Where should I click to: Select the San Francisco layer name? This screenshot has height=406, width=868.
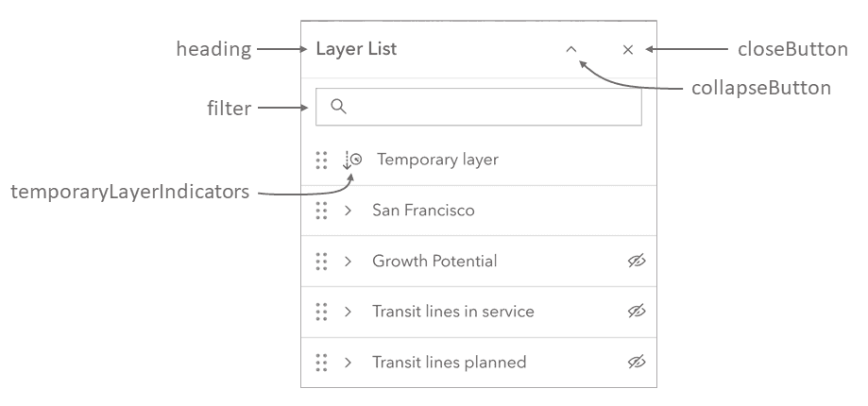(x=423, y=211)
